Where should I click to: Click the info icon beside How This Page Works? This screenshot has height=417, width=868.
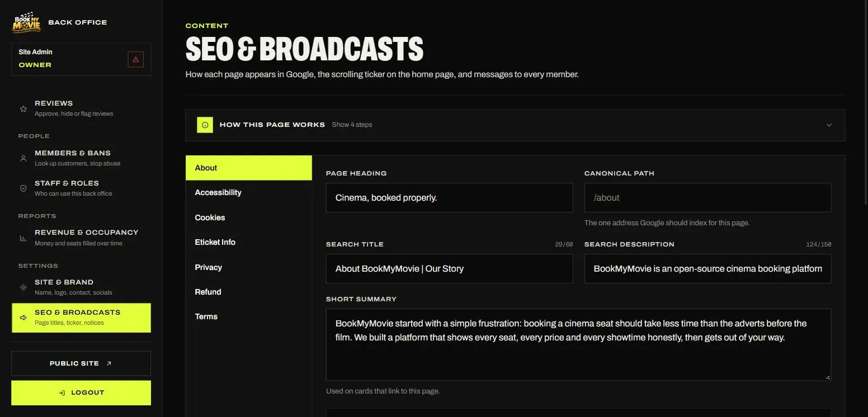pyautogui.click(x=205, y=125)
